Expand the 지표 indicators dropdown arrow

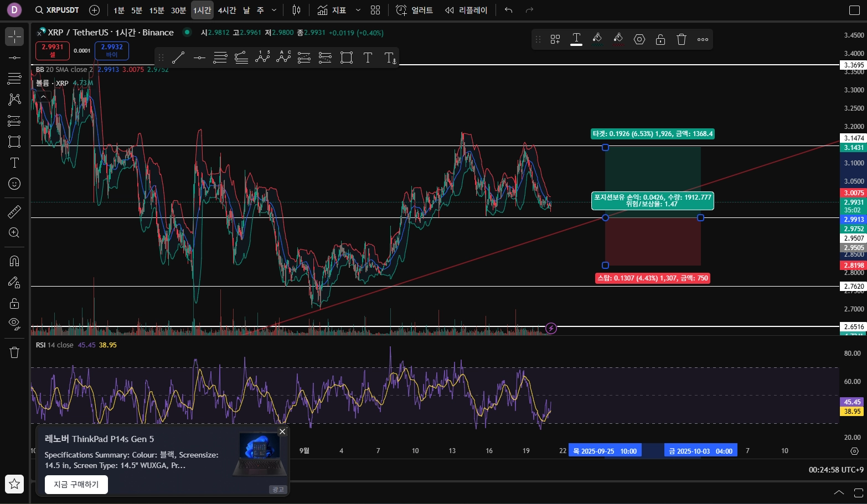[x=358, y=10]
